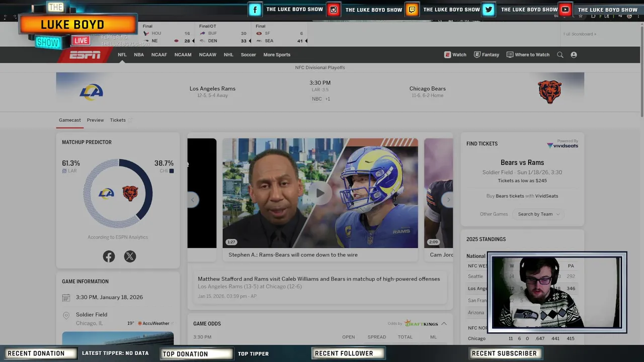Click the AccuWeather logo under Soldier Field
644x362 pixels.
(153, 323)
